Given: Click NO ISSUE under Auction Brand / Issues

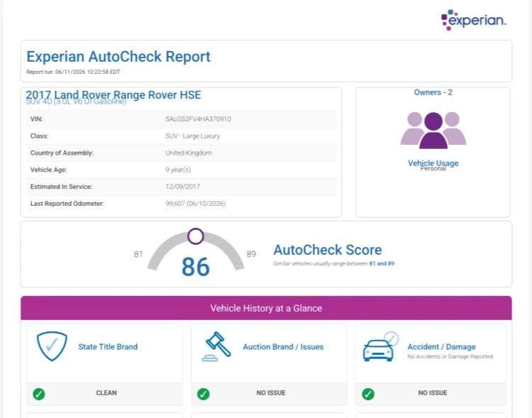Looking at the screenshot, I should click(271, 393).
